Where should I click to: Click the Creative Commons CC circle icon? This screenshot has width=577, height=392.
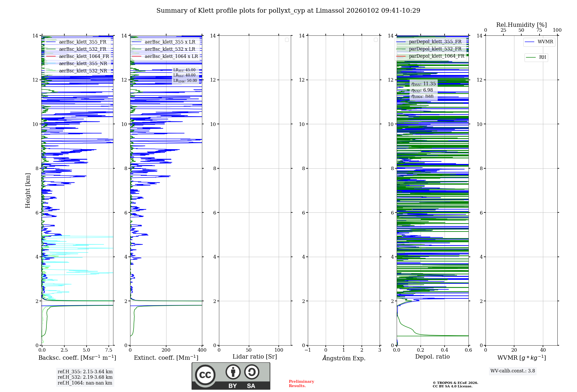tap(205, 375)
